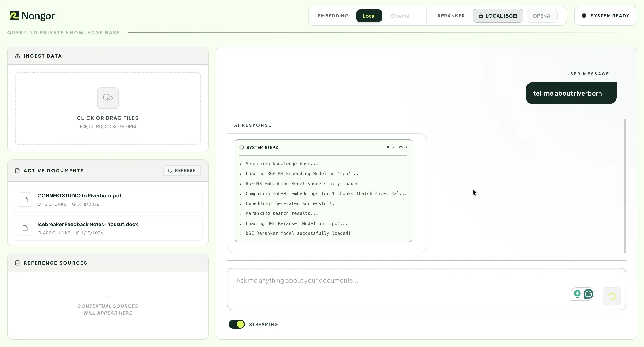Viewport: 644px width, 347px height.
Task: Click the loading spinner send button
Action: tap(612, 296)
